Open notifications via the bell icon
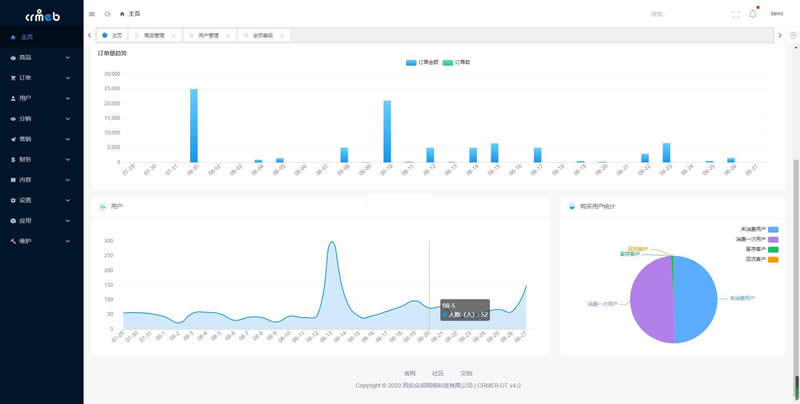 (x=753, y=14)
